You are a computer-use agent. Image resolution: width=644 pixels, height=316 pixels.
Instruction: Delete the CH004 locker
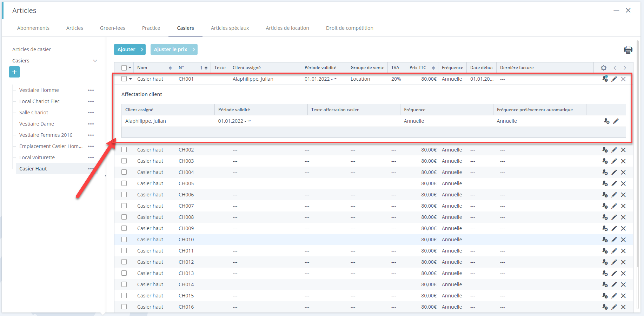coord(623,172)
